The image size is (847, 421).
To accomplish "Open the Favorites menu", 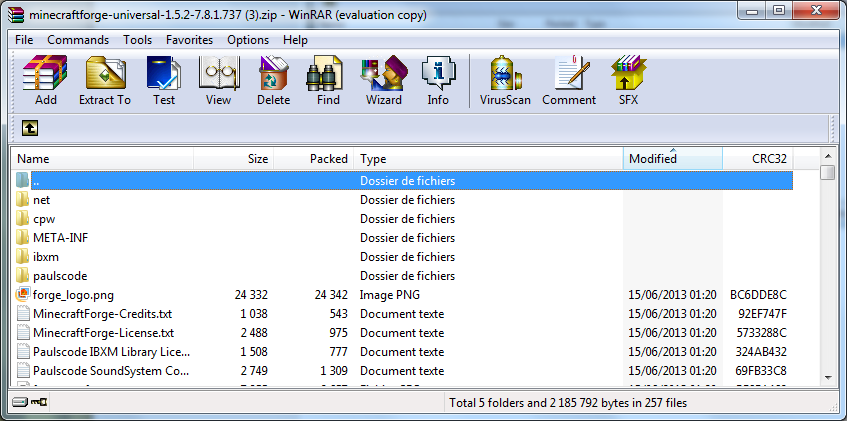I will 189,40.
